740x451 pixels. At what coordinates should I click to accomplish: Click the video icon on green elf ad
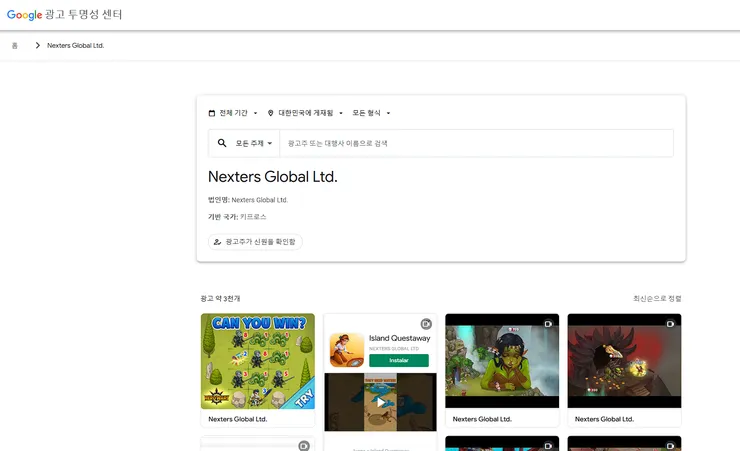pos(548,324)
